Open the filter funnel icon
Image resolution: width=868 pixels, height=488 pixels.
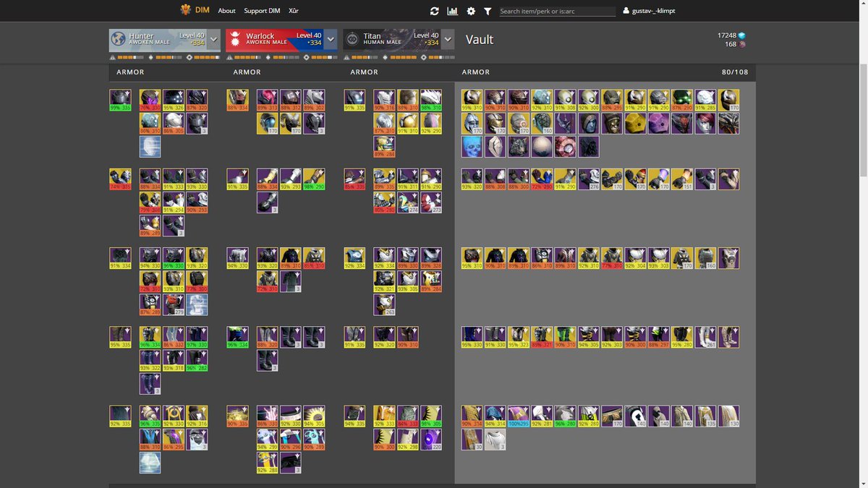(x=488, y=11)
